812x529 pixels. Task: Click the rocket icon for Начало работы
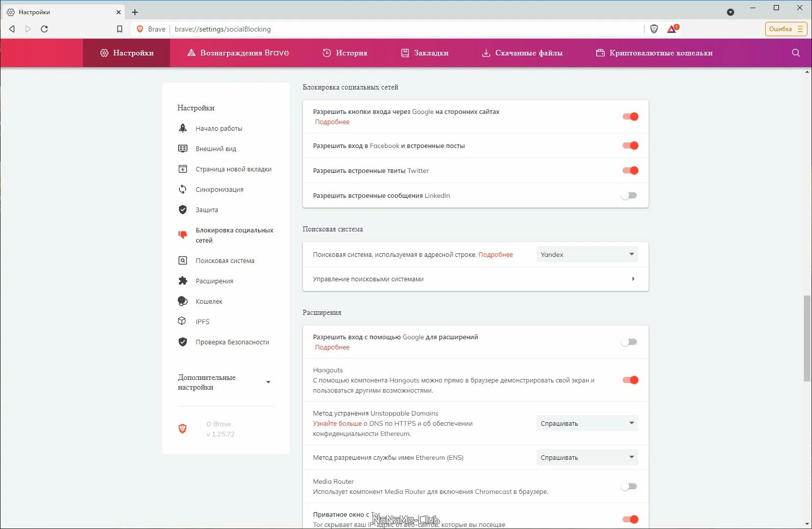183,128
